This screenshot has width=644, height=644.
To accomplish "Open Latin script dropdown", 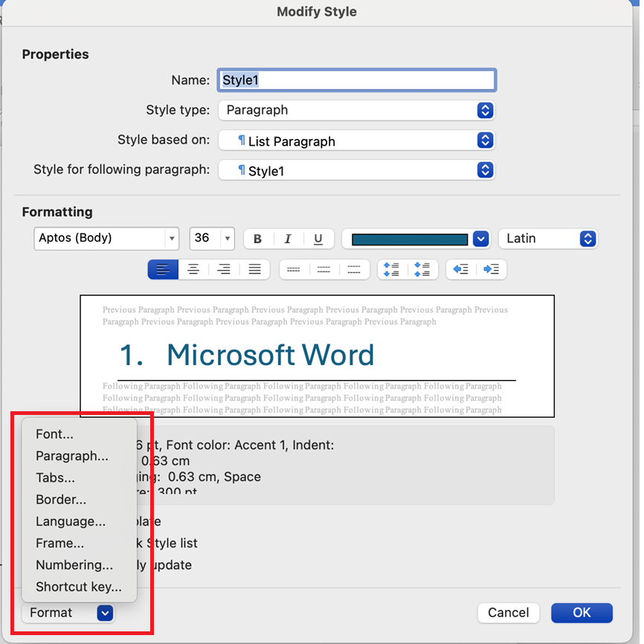I will (x=548, y=239).
